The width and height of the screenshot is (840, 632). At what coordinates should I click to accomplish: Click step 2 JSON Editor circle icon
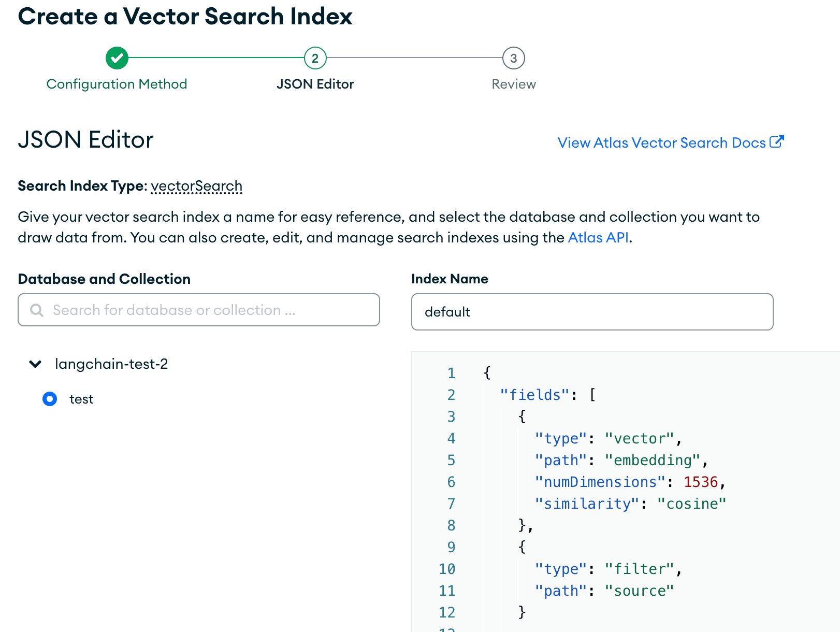tap(315, 59)
